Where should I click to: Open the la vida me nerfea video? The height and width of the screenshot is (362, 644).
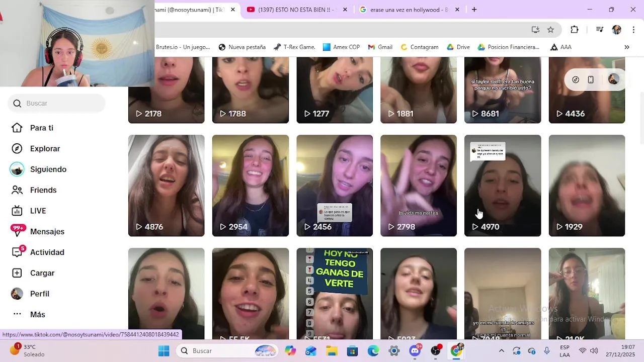tap(419, 186)
